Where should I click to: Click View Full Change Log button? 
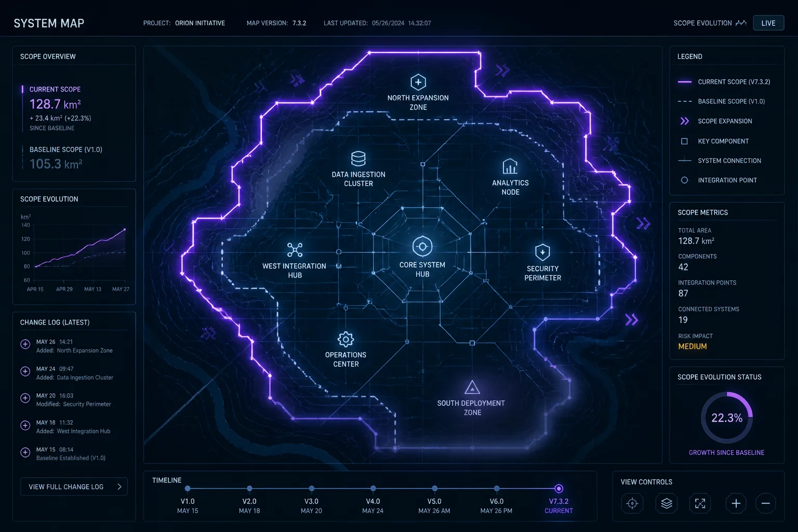click(x=74, y=487)
